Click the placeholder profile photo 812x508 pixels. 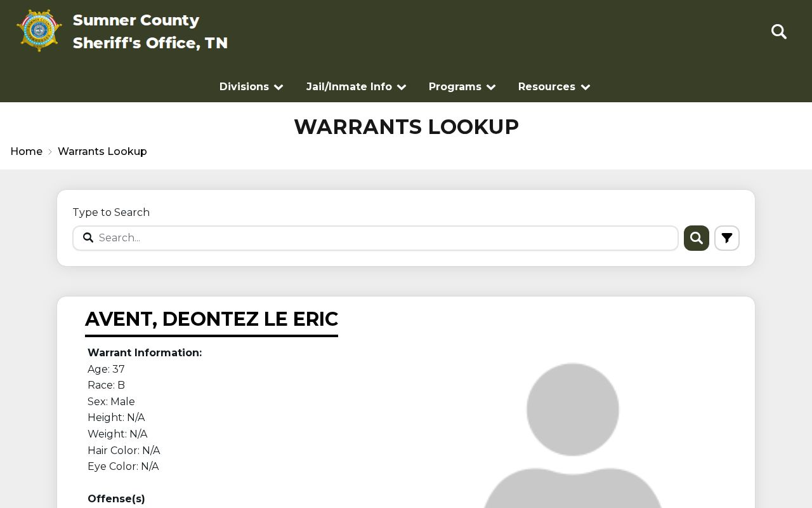573,436
